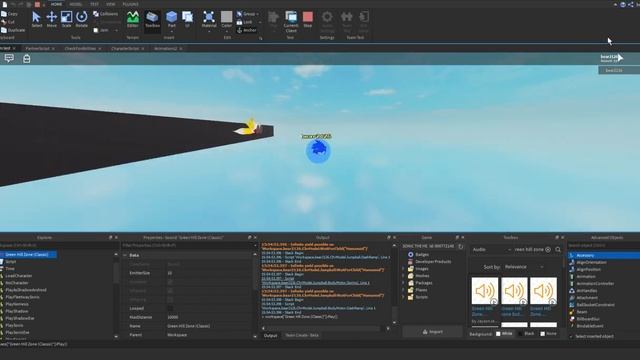Click the Explorer vertical scrollbar thumb
This screenshot has height=360, width=640.
[116, 272]
